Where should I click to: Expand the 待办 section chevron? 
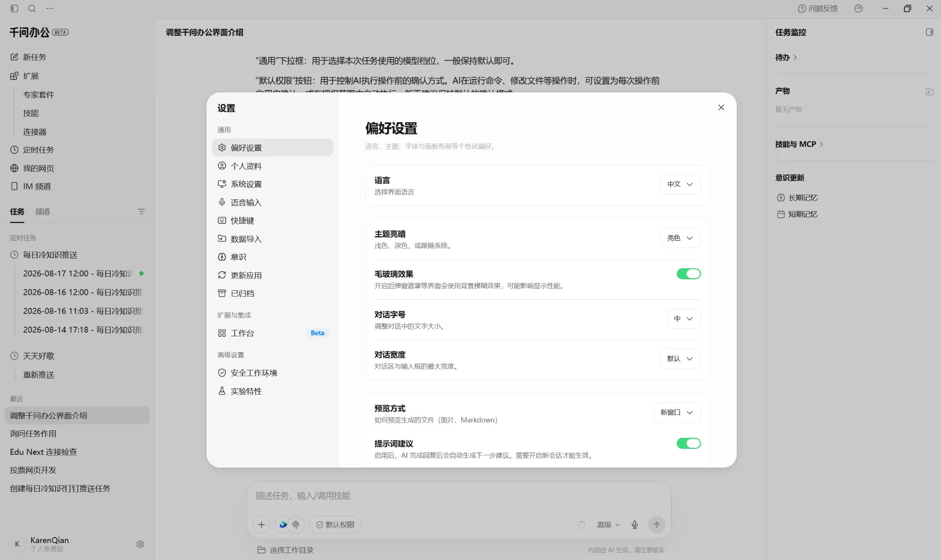795,57
